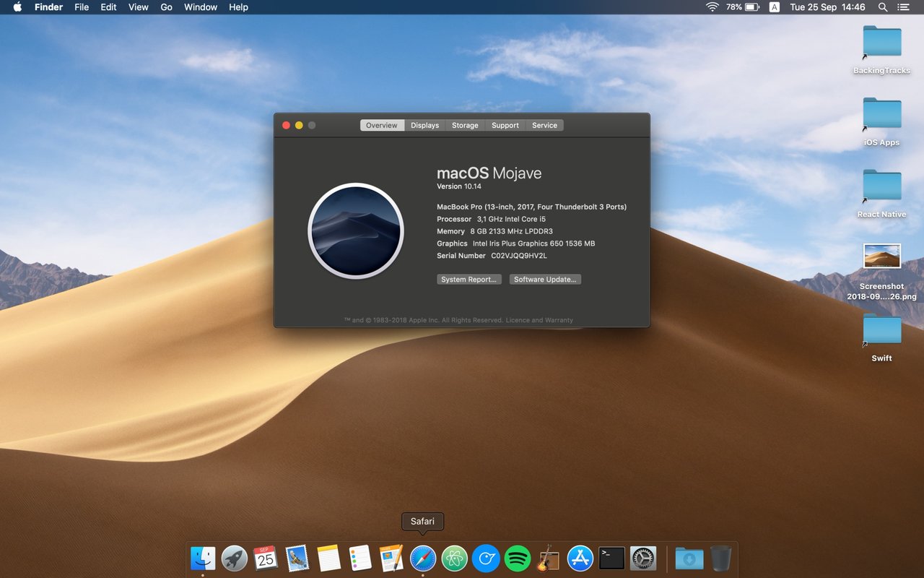Open the View menu

[138, 7]
